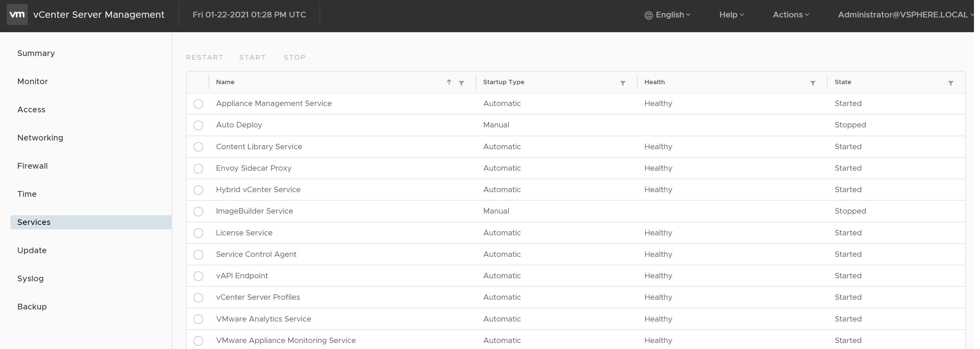Open the Health column filter icon
The image size is (980, 349).
click(813, 83)
